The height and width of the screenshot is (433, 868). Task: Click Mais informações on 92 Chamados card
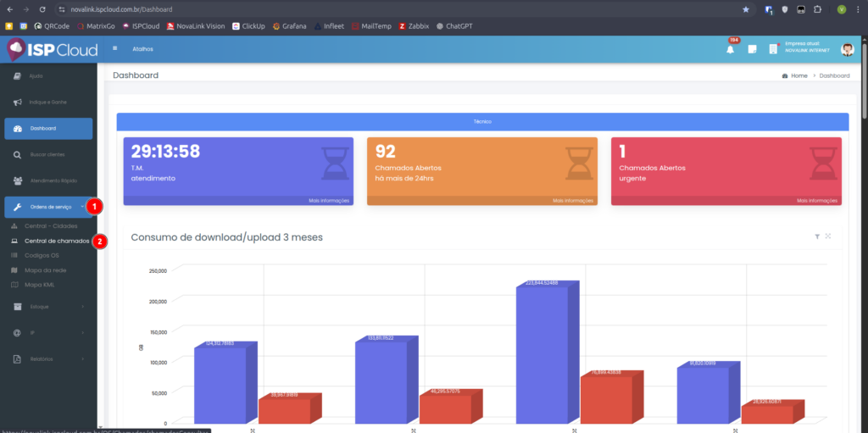point(571,201)
